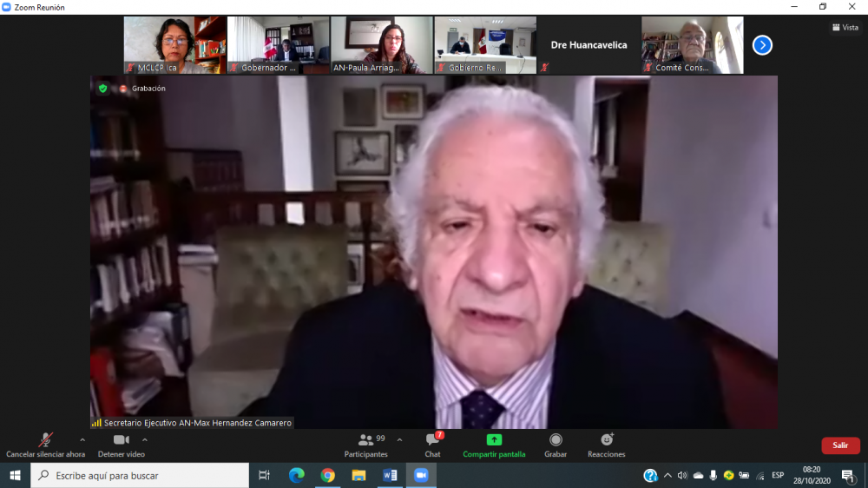868x488 pixels.
Task: Select MCLCP Ica participant thumbnail
Action: click(174, 45)
